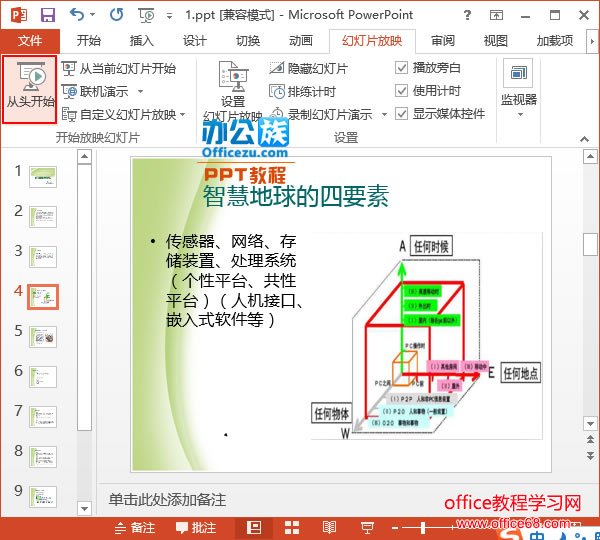Image resolution: width=600 pixels, height=540 pixels.
Task: Click the cube diagram image on slide
Action: coord(427,335)
